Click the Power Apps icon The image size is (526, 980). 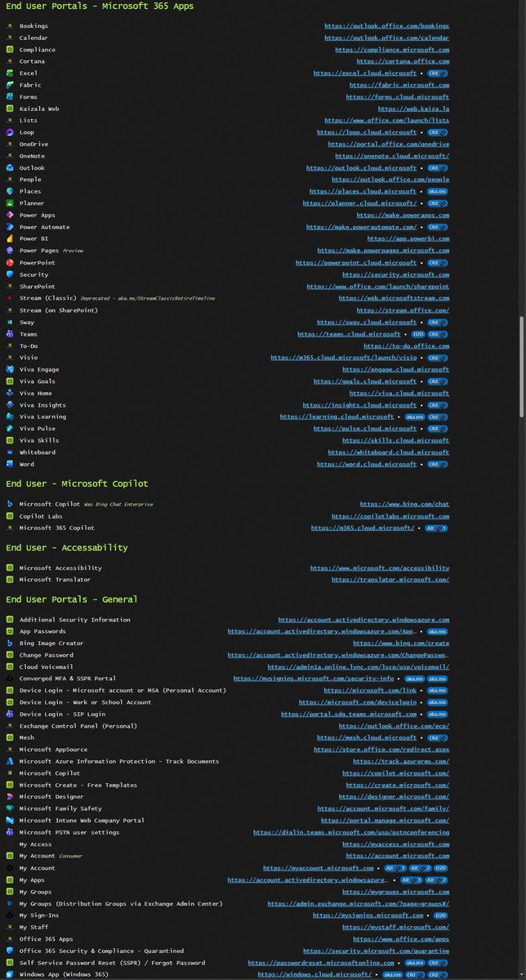(x=10, y=216)
